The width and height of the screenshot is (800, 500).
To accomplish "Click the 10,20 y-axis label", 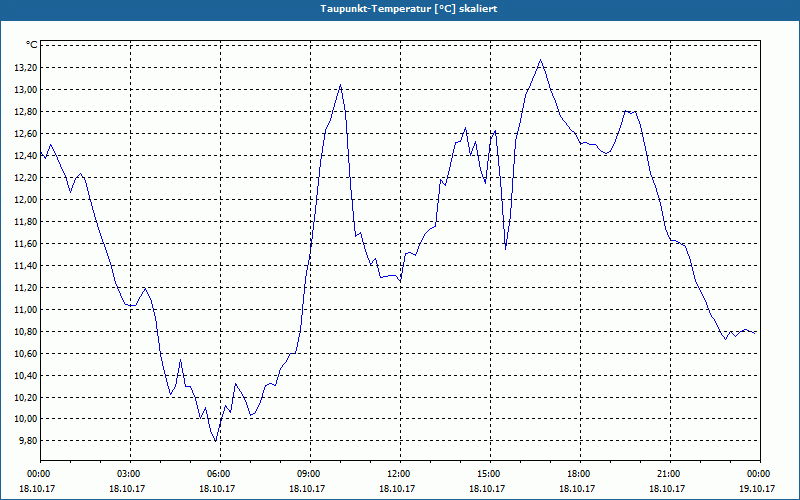I will coord(28,397).
